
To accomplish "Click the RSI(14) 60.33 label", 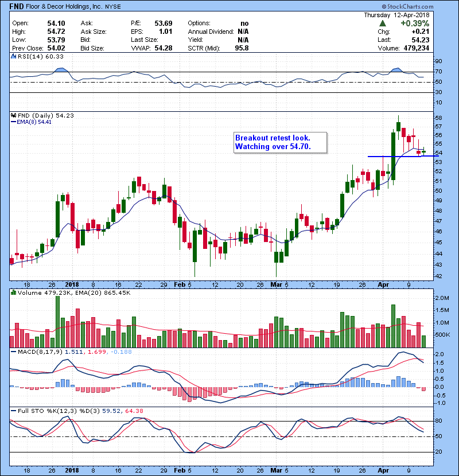I will coord(41,56).
